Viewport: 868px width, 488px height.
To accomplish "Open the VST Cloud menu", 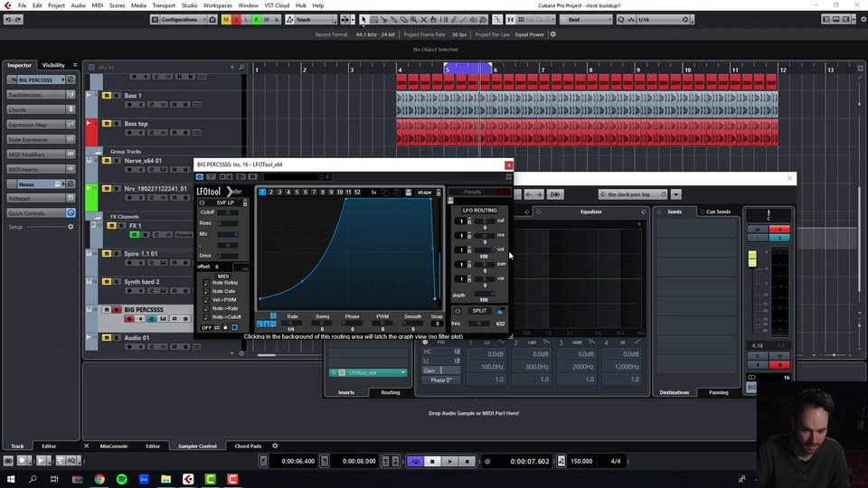I will (277, 5).
